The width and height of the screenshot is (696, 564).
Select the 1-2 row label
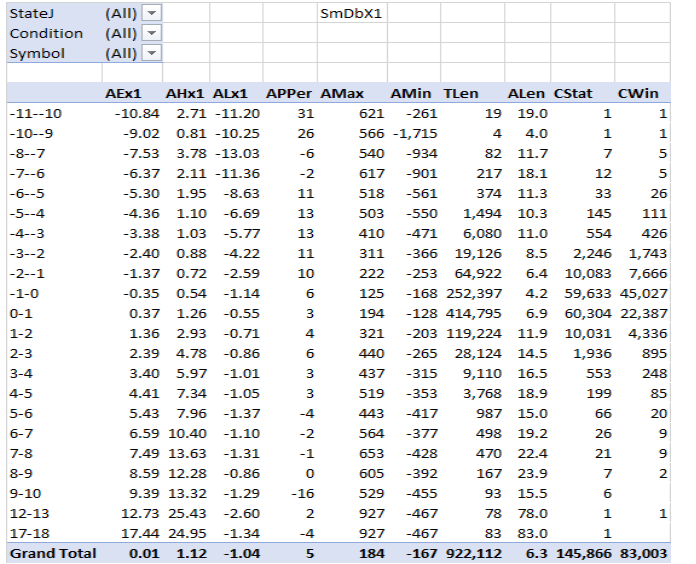click(x=21, y=334)
